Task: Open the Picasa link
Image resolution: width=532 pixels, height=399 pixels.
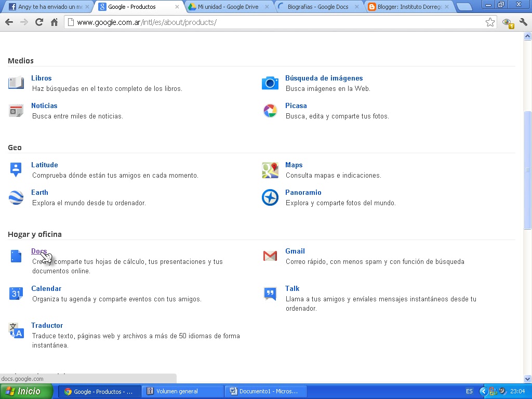Action: 296,105
